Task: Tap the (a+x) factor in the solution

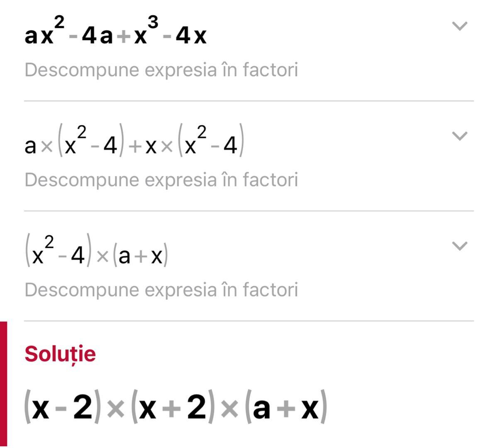Action: click(286, 408)
